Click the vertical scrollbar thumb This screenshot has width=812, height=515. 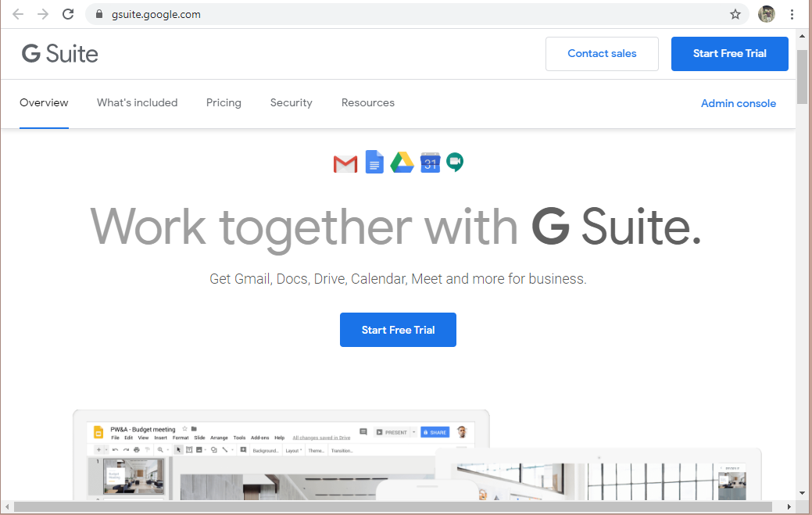[x=802, y=77]
